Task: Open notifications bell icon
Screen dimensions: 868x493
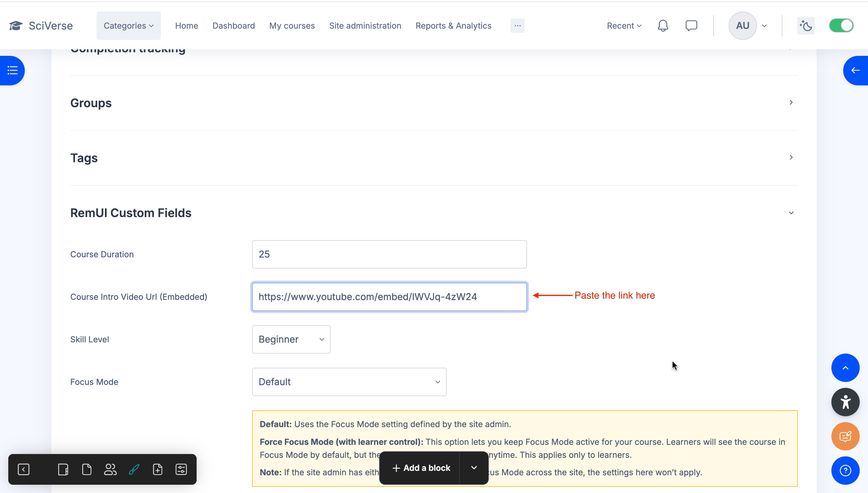Action: point(663,26)
